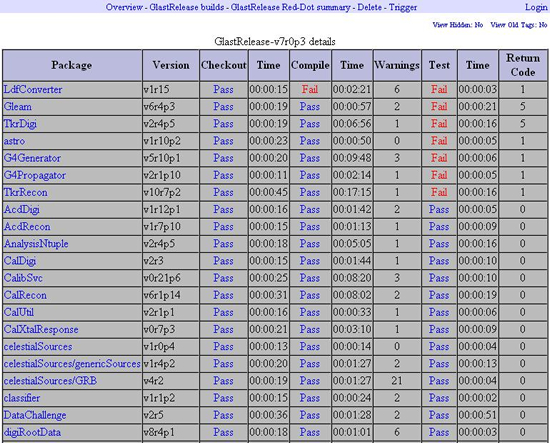Open the TkrDigi package link
The image size is (550, 443).
pyautogui.click(x=20, y=124)
